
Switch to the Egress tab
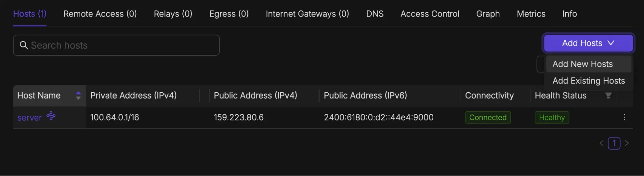tap(229, 14)
